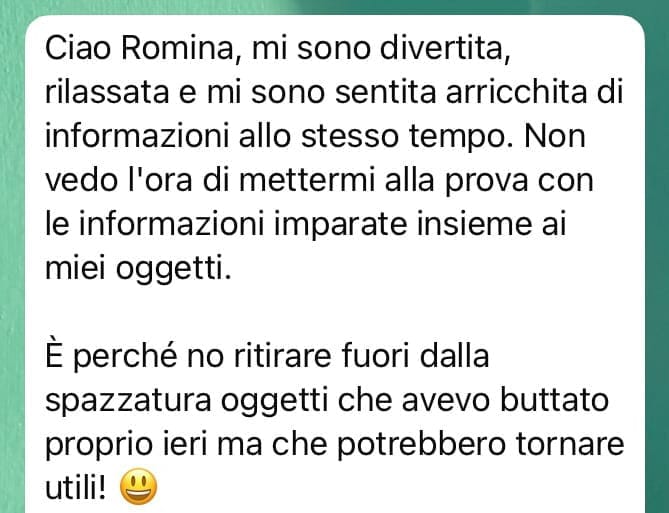Tap the word arricchita
Screen dimensions: 669x513
516,92
